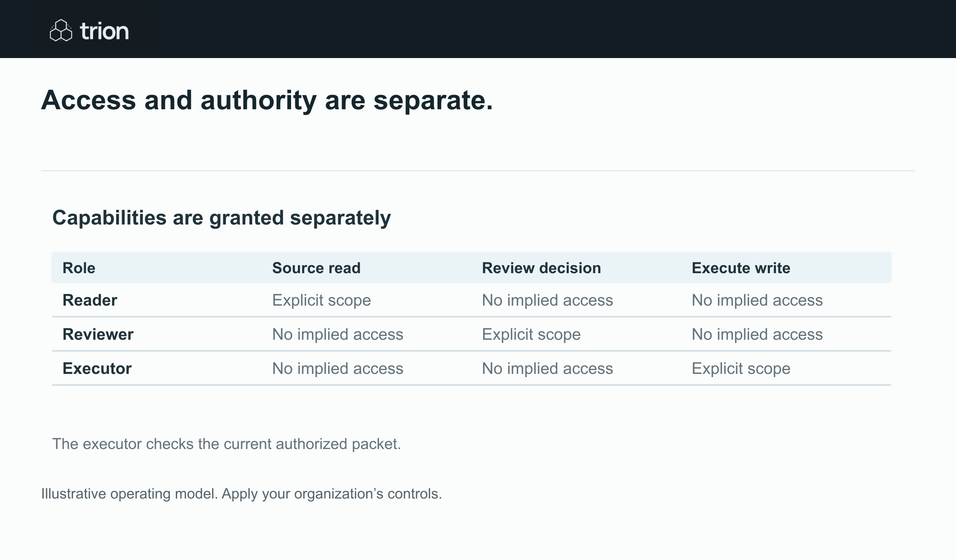Select the 'Reader' row label
The width and height of the screenshot is (956, 560).
tap(90, 300)
